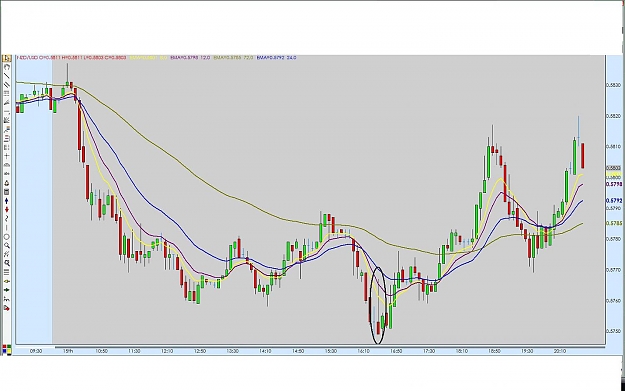625x391 pixels.
Task: Place a red down arrow marker
Action: (x=6, y=210)
